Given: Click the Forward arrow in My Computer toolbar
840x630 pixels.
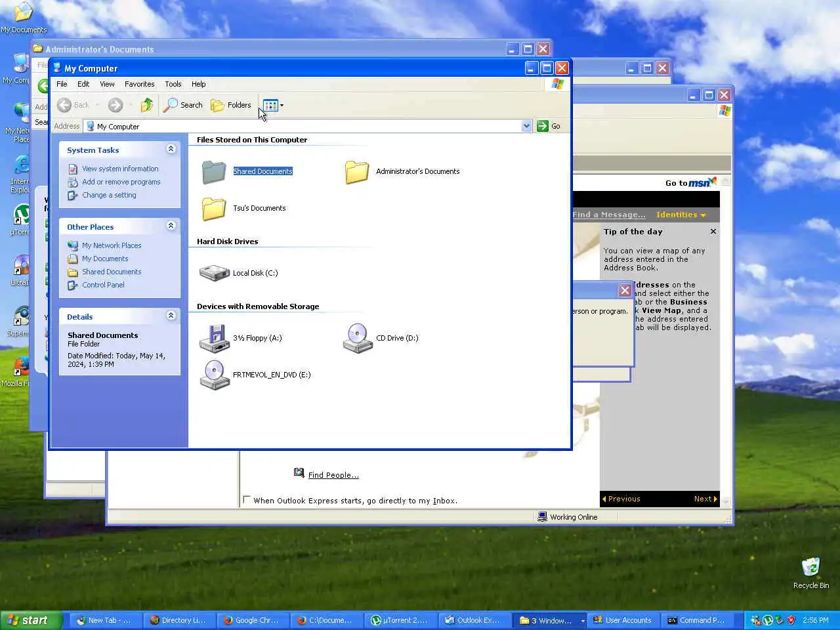Looking at the screenshot, I should pyautogui.click(x=115, y=105).
